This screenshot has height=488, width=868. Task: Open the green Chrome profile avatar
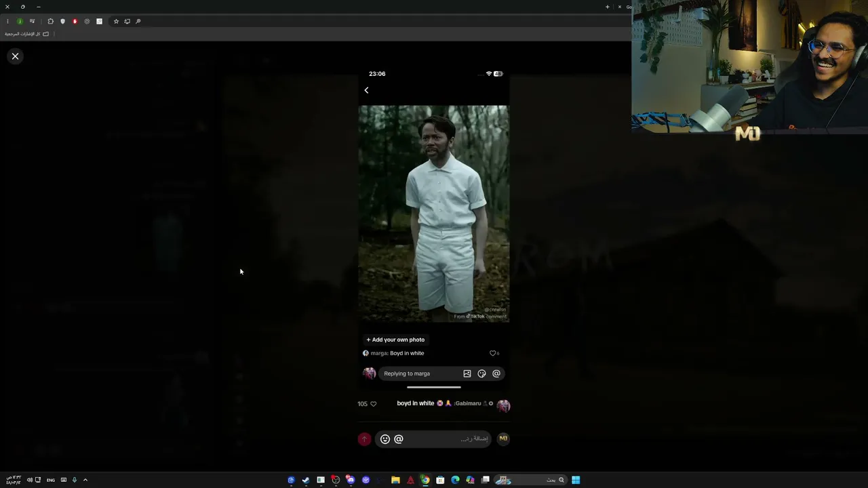[x=20, y=21]
